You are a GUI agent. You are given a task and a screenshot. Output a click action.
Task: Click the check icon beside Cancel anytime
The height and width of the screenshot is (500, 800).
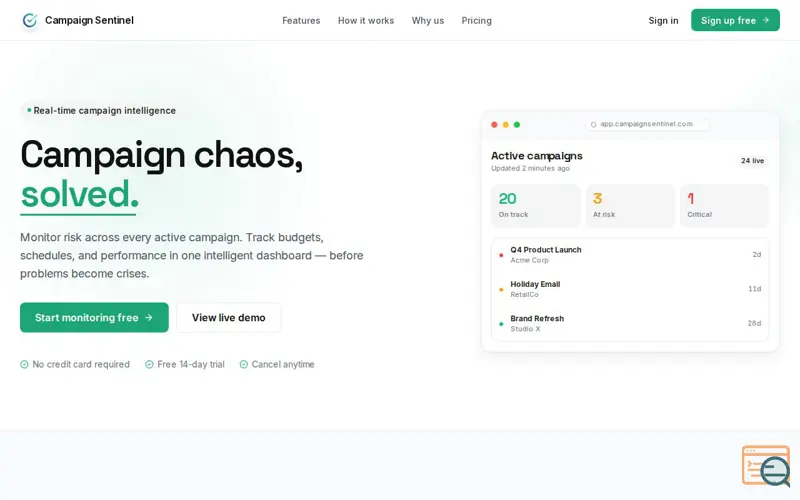[x=243, y=364]
